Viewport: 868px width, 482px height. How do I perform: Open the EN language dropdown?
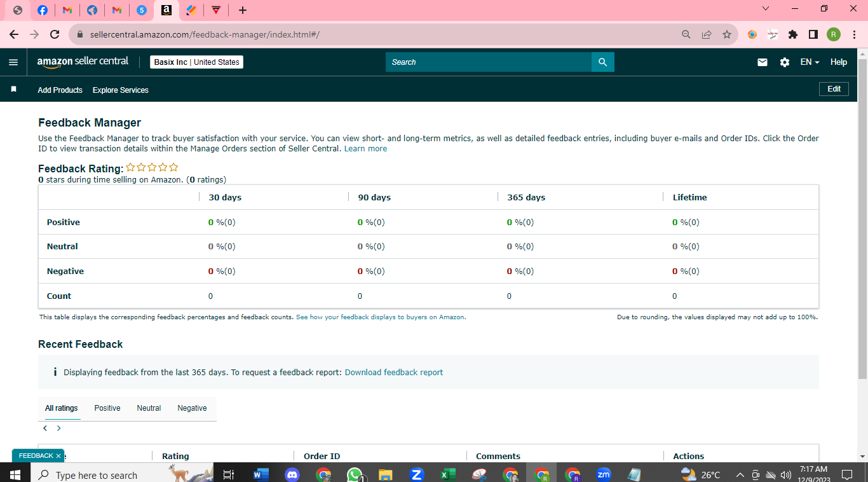coord(810,62)
